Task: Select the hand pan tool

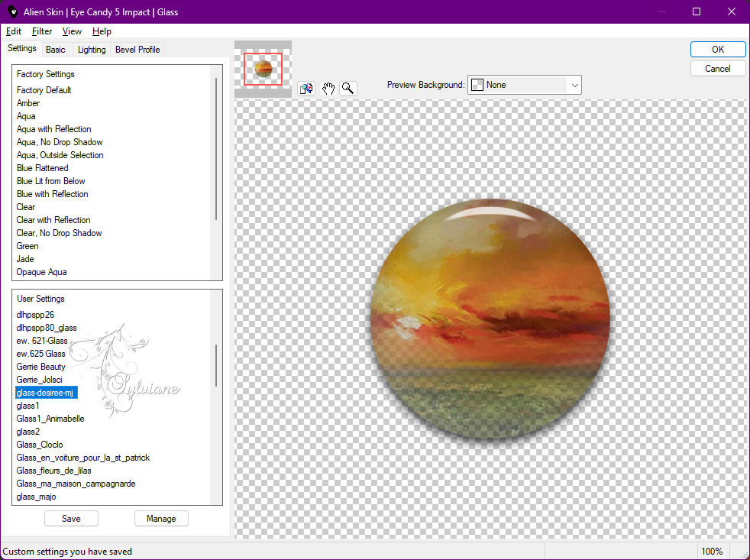Action: [x=328, y=89]
